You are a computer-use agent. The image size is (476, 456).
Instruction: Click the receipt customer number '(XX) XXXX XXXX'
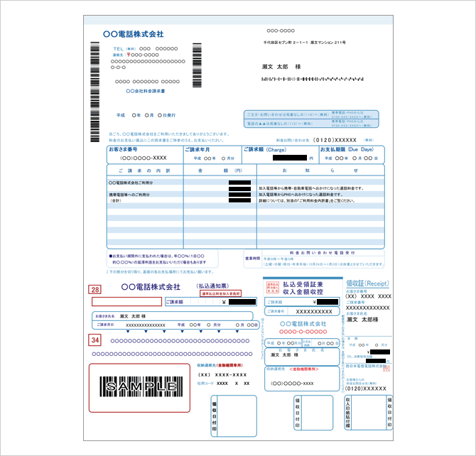369,296
